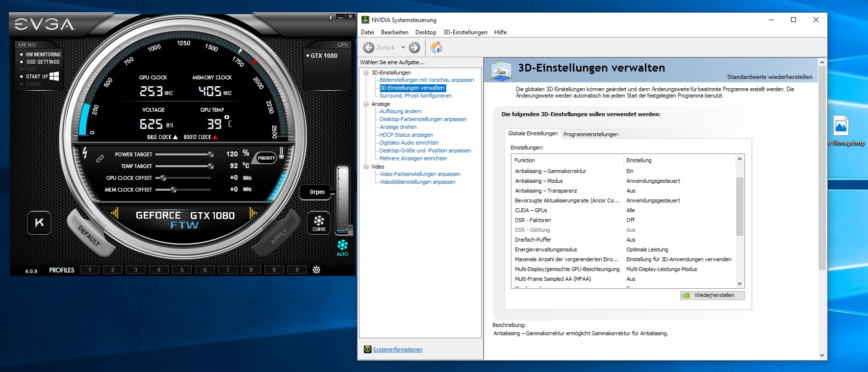Click the Windows logo beside START UP
The width and height of the screenshot is (868, 372).
pos(54,76)
